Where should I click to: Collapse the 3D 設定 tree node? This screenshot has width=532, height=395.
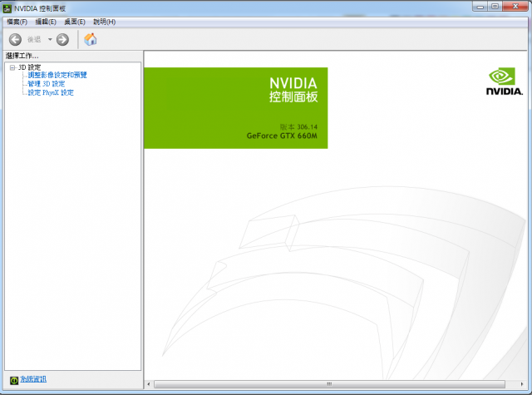[12, 67]
